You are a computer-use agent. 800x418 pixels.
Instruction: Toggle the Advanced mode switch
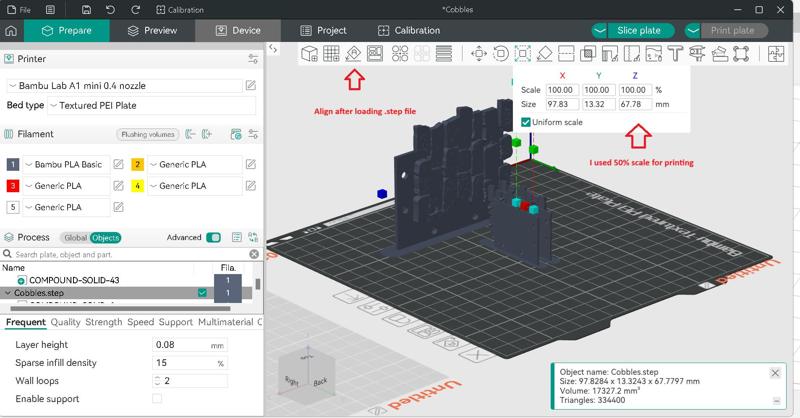point(213,238)
